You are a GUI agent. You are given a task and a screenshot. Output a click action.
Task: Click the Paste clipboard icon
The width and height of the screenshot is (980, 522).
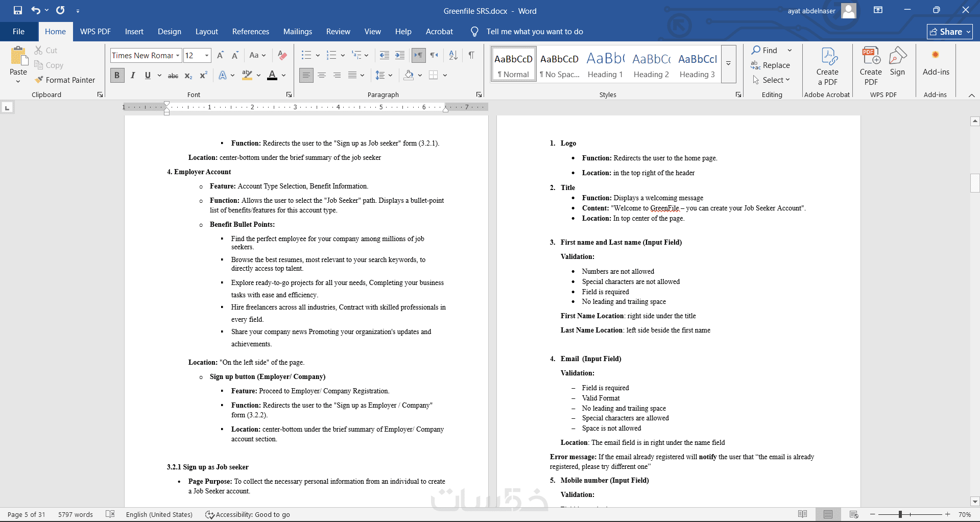pos(18,56)
